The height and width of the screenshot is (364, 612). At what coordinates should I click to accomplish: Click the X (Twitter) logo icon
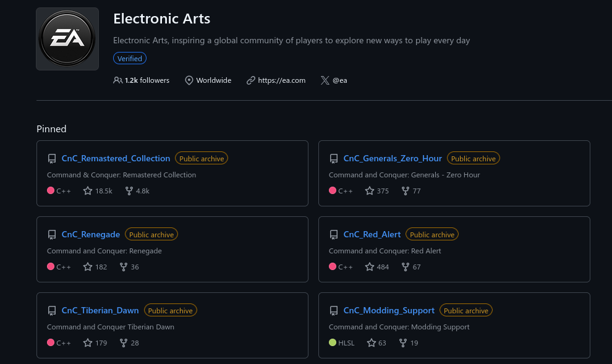[x=325, y=80]
